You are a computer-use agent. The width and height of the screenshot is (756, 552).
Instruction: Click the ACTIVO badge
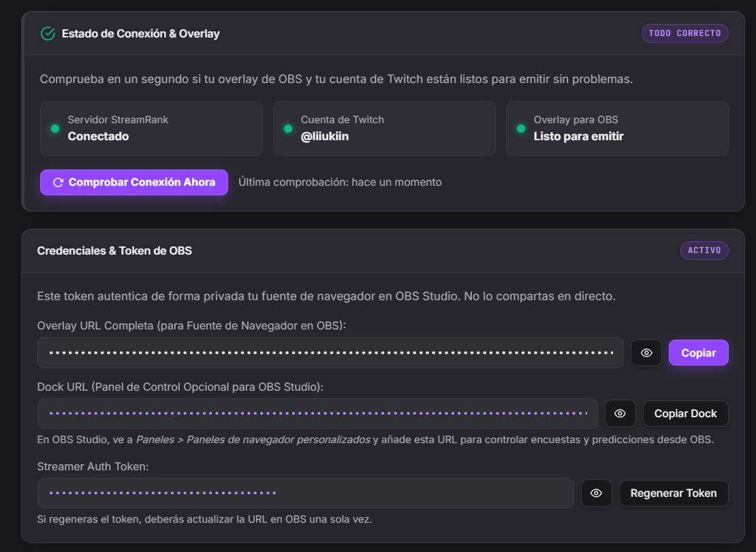704,250
